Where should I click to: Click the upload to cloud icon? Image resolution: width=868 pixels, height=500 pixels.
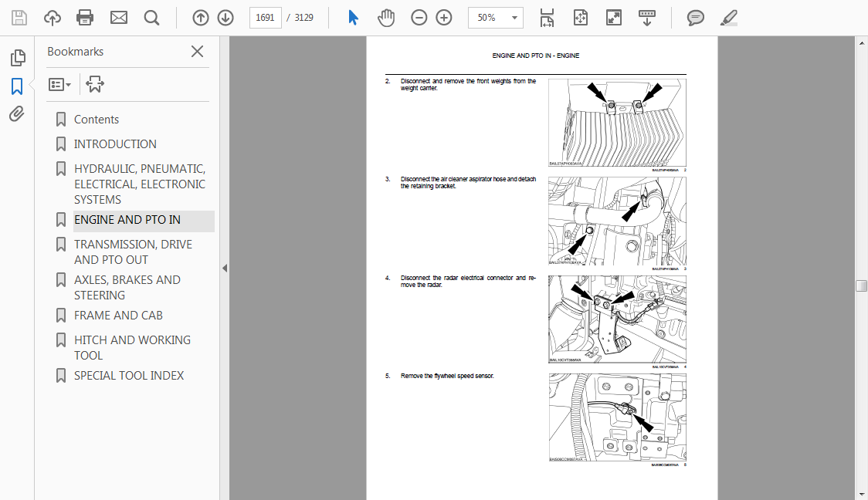coord(52,18)
